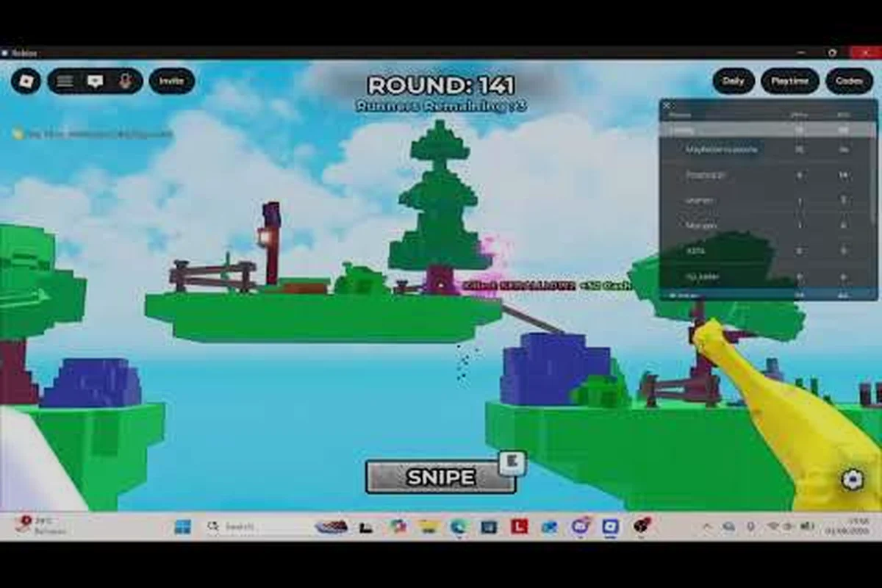Open File Explorer from taskbar
Viewport: 882px width, 588px height.
click(429, 526)
